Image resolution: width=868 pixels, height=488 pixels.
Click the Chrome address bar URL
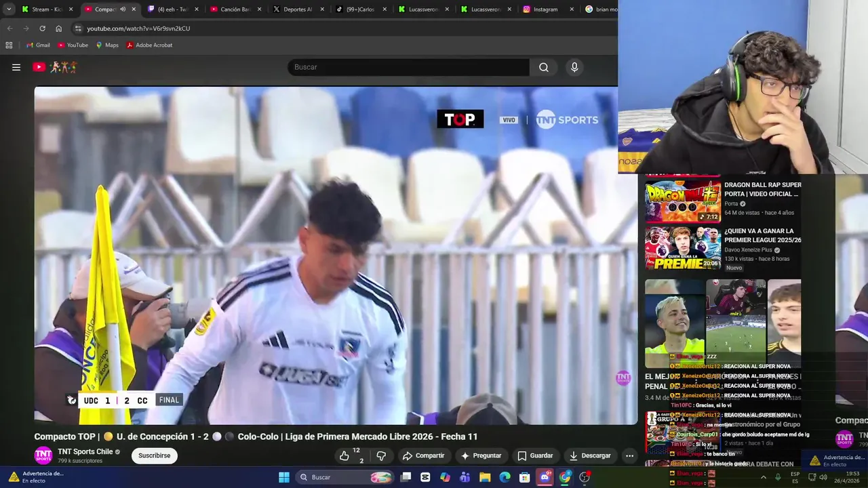(x=138, y=28)
